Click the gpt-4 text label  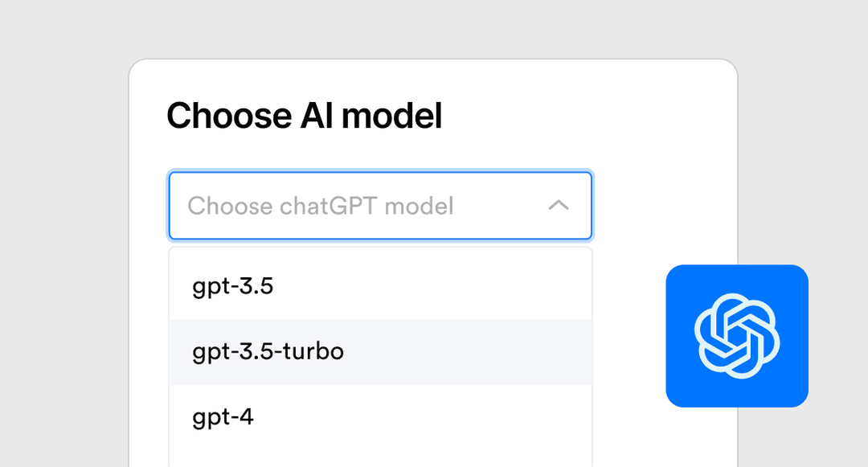223,418
